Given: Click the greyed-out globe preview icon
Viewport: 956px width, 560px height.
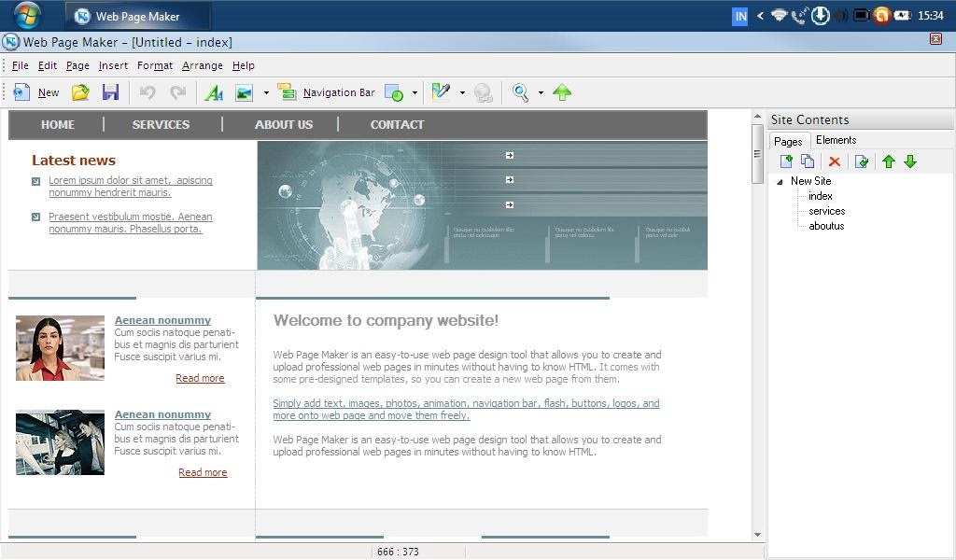Looking at the screenshot, I should [483, 92].
